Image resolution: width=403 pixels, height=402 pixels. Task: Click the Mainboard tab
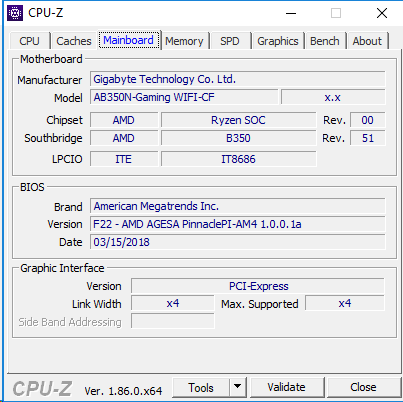[128, 40]
